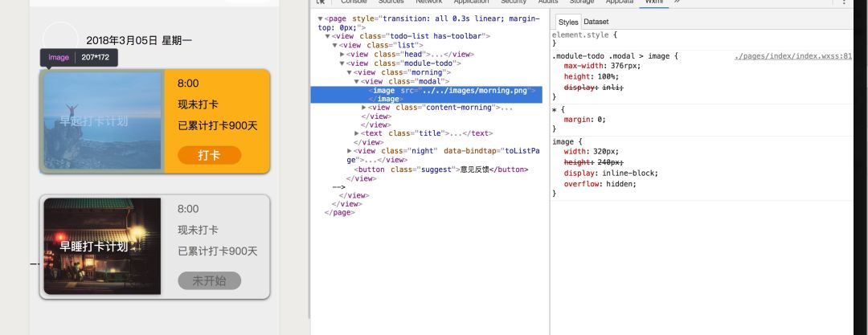868x335 pixels.
Task: Open the AppData panel tab
Action: point(620,2)
